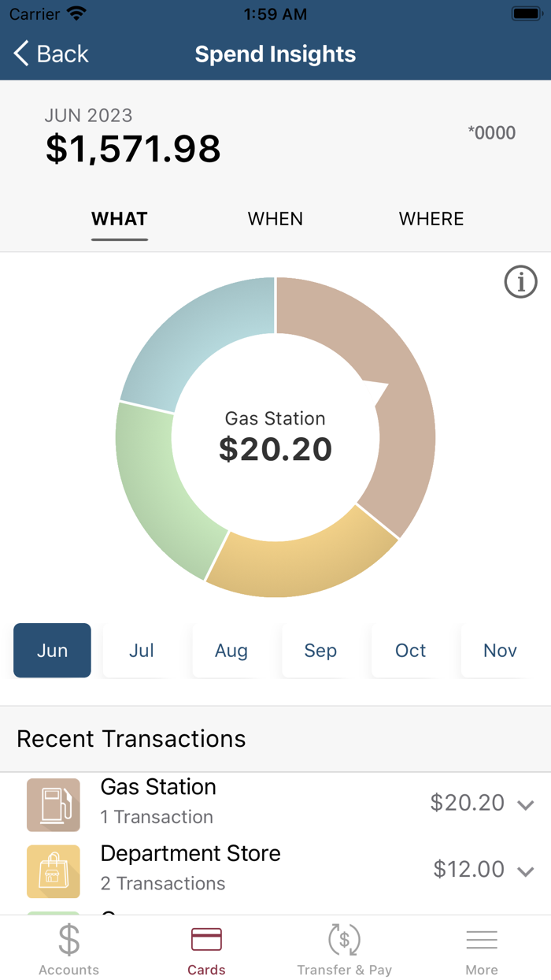Select the Cards tab icon
Screen dimensions: 551x980
pos(206,939)
